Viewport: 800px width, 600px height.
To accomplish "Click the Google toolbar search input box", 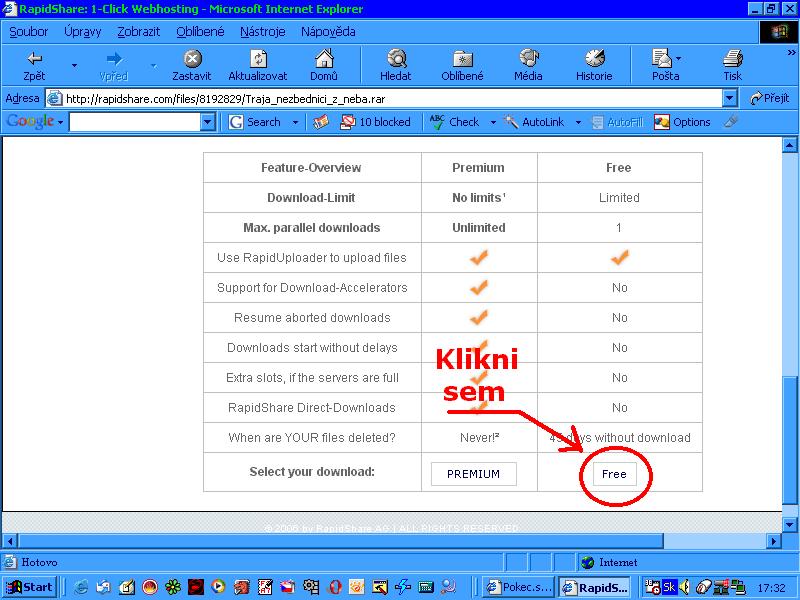I will point(135,122).
